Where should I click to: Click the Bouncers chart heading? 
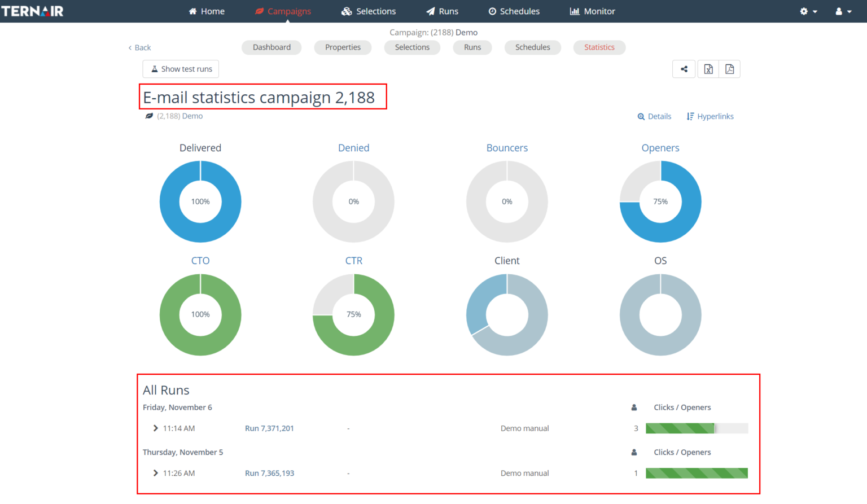507,148
